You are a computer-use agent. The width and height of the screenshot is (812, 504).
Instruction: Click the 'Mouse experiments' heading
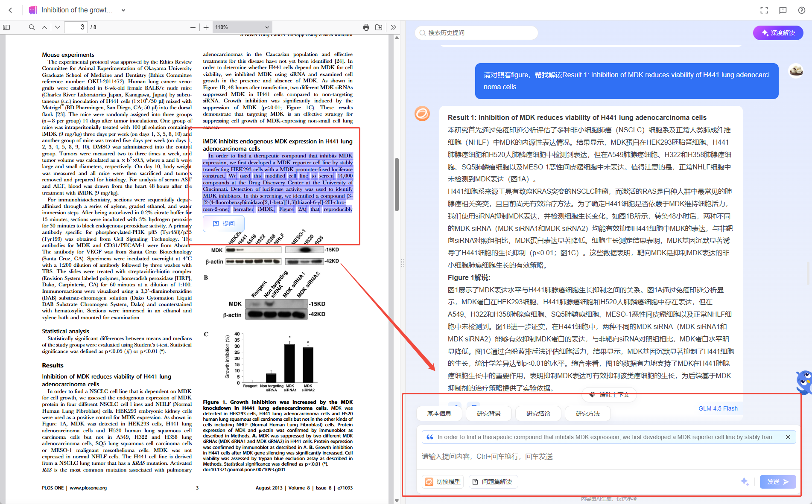coord(68,55)
